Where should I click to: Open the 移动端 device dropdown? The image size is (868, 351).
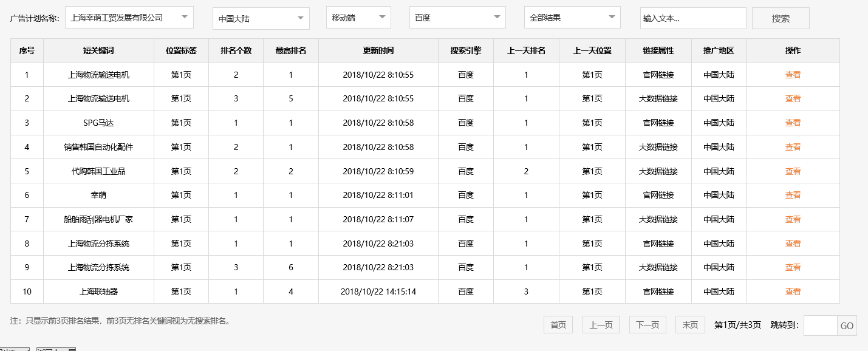pos(357,18)
